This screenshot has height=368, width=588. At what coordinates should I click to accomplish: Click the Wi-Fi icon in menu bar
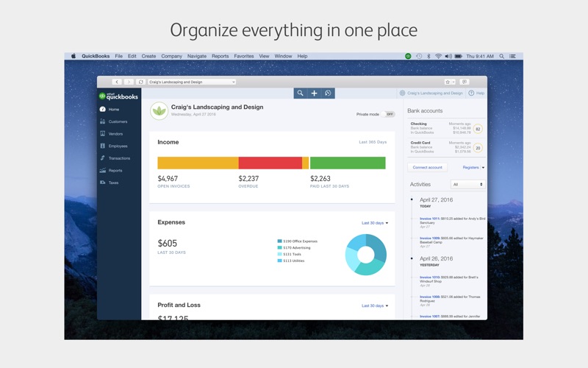pos(438,56)
